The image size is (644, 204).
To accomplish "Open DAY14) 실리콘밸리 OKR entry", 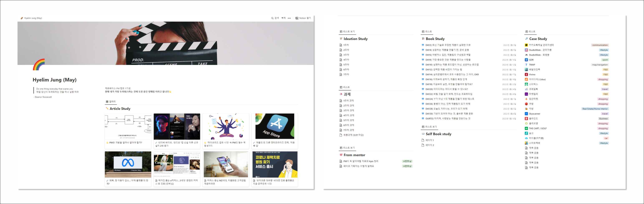I will [452, 74].
